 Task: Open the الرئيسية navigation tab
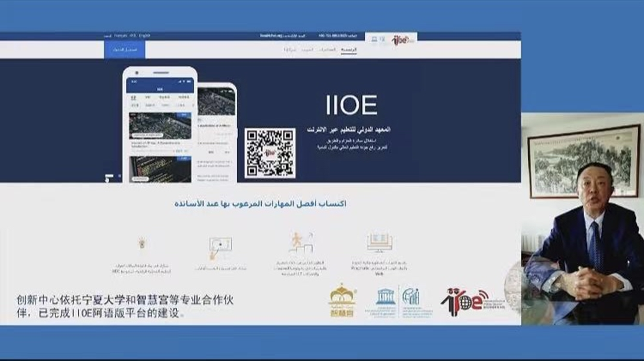click(x=349, y=51)
